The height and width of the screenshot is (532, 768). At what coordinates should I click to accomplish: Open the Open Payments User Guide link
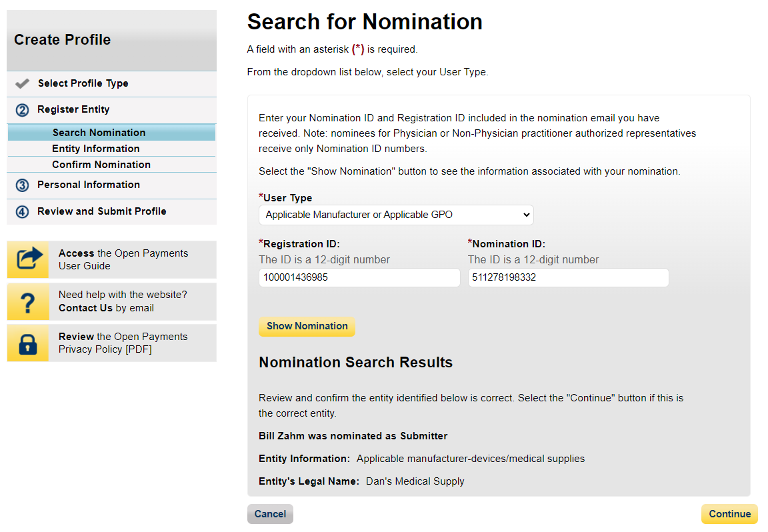123,259
